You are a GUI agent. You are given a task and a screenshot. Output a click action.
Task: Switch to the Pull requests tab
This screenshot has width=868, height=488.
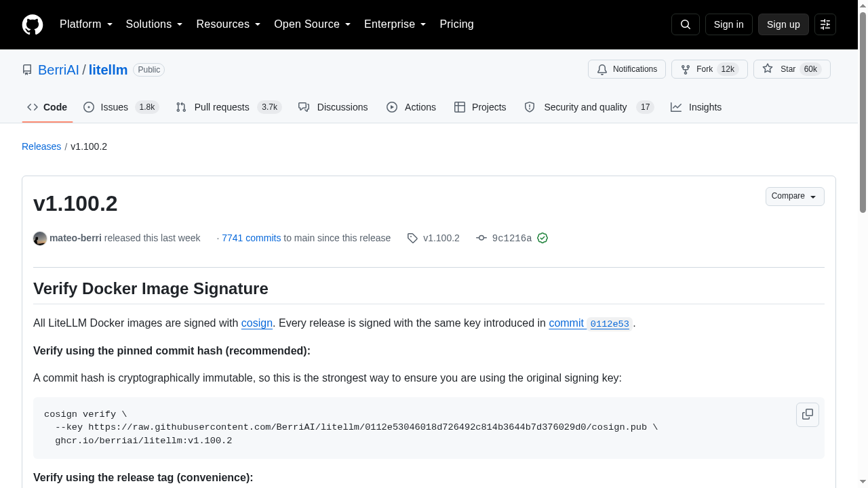[229, 107]
